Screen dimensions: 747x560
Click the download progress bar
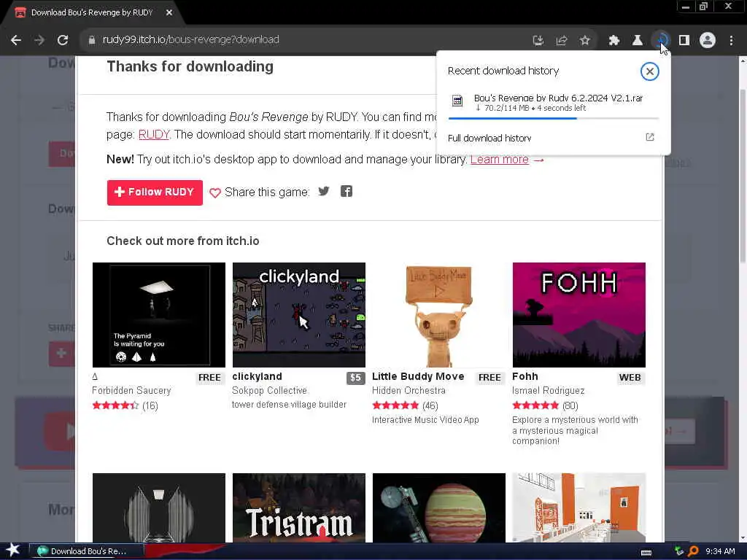click(553, 118)
